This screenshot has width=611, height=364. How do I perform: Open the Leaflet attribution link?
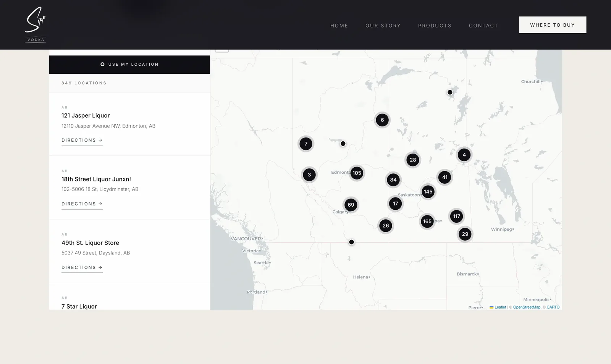coord(498,307)
